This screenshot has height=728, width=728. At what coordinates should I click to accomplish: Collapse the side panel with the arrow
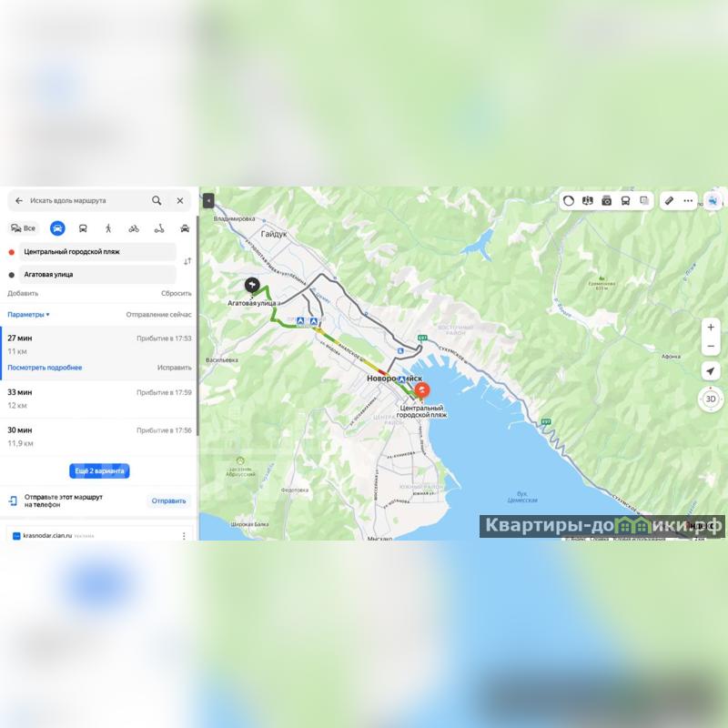point(208,200)
